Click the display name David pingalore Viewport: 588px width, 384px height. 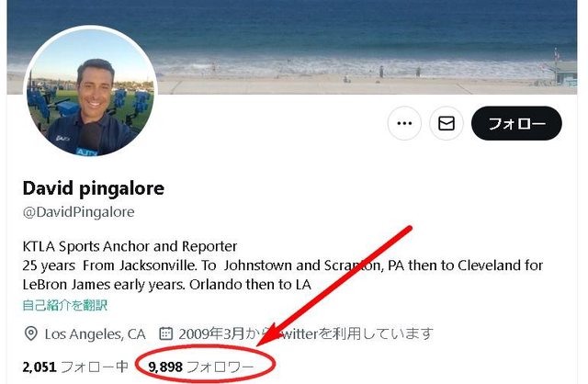94,188
